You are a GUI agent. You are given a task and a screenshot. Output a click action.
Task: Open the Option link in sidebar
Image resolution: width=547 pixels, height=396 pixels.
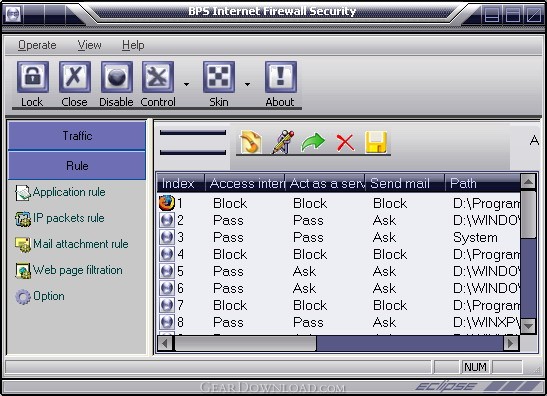click(x=49, y=296)
